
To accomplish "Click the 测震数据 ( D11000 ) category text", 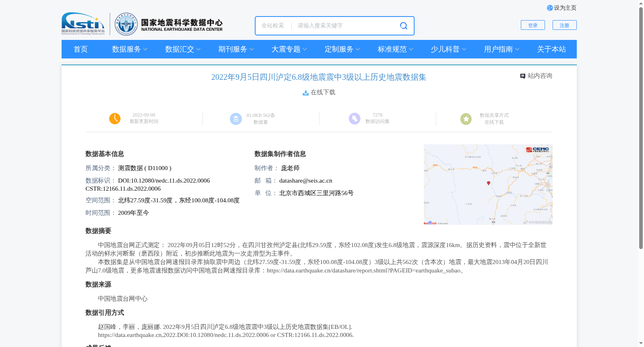I will [144, 168].
